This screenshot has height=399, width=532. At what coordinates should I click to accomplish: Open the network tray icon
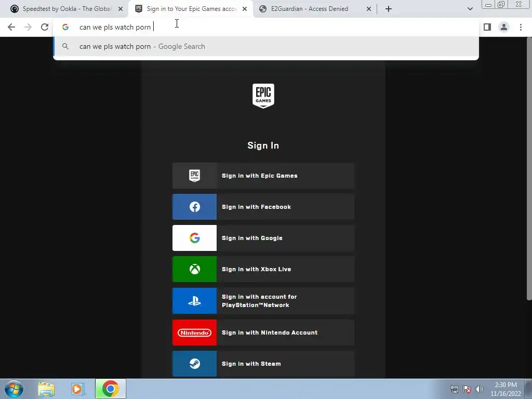pos(454,389)
